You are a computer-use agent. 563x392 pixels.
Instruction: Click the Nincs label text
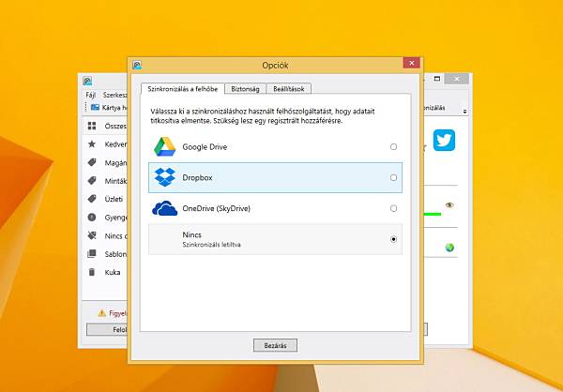(x=191, y=235)
